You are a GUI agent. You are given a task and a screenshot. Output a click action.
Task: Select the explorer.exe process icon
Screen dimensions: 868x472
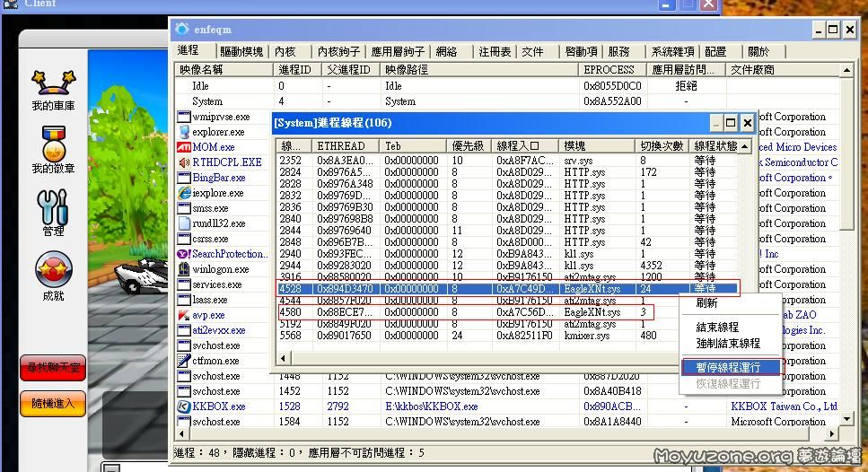184,132
